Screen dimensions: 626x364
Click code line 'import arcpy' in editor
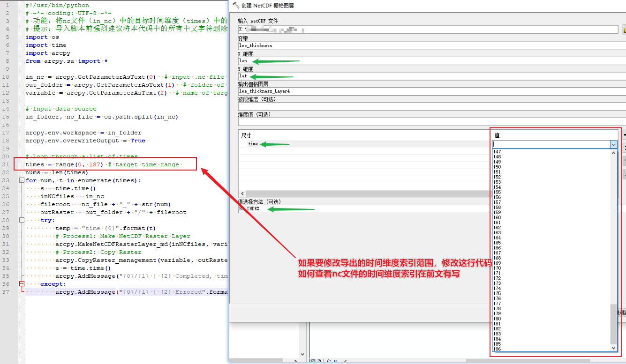pyautogui.click(x=48, y=53)
